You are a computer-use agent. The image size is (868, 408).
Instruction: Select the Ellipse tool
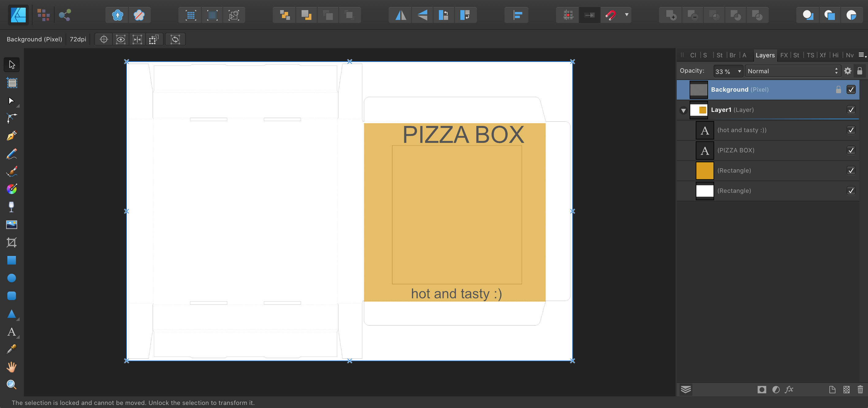coord(11,278)
